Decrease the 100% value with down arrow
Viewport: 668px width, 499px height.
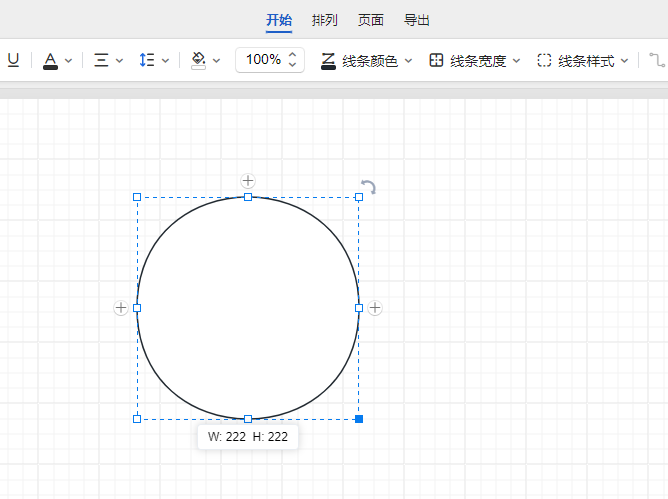click(x=292, y=64)
